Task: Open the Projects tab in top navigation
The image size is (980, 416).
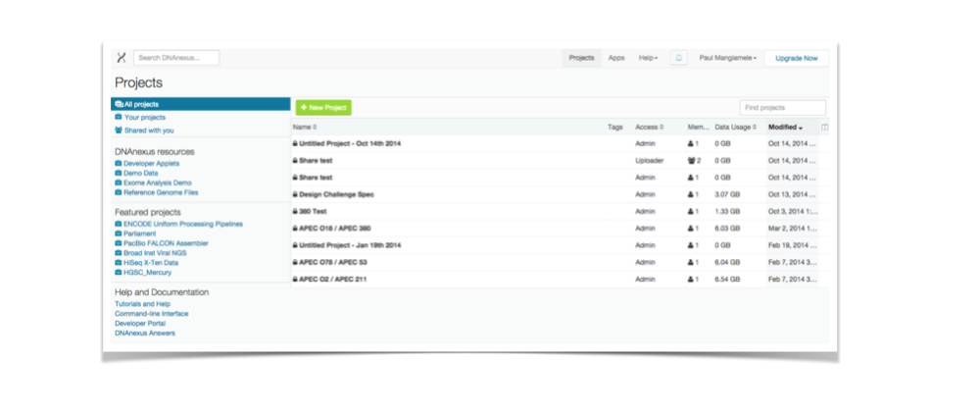Action: (x=581, y=58)
